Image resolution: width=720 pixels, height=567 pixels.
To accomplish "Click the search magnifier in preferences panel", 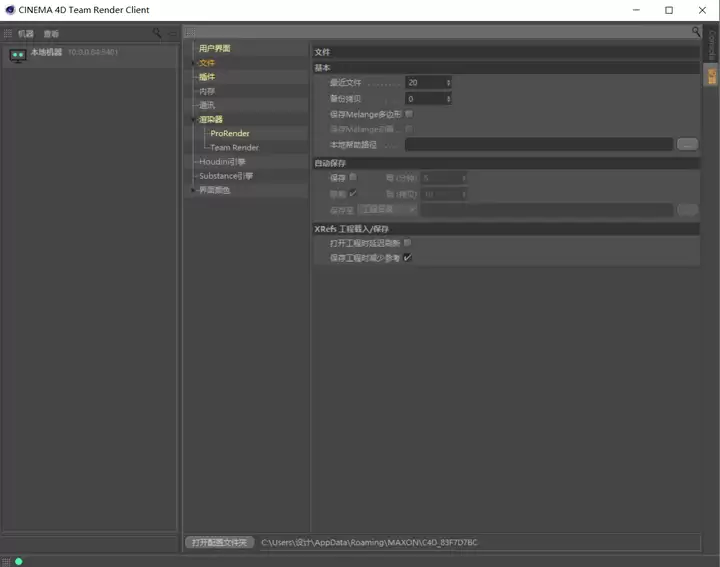I will pos(696,32).
